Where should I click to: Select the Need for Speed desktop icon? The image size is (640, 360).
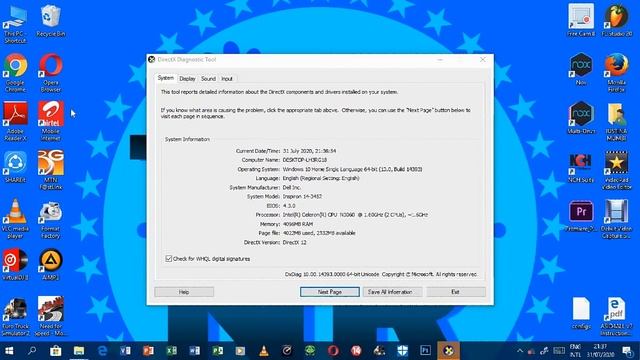51,317
